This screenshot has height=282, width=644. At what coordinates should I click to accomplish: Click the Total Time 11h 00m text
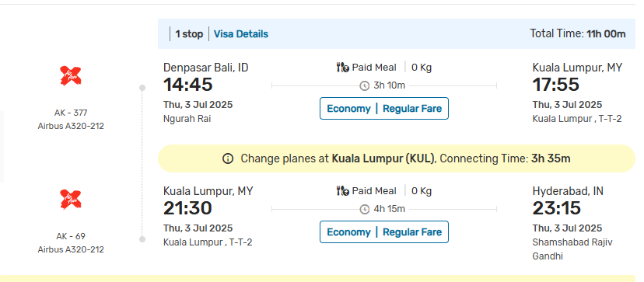[x=577, y=33]
